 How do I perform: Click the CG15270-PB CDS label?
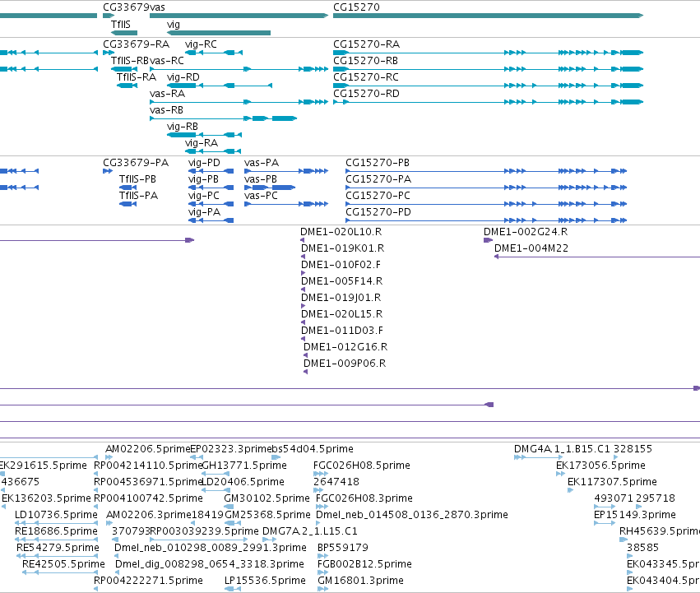378,163
